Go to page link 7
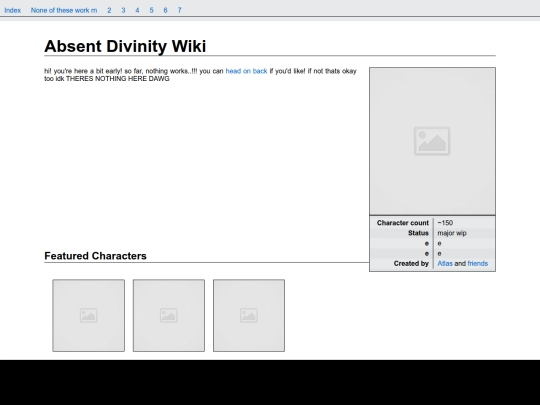The width and height of the screenshot is (540, 405). pos(179,10)
